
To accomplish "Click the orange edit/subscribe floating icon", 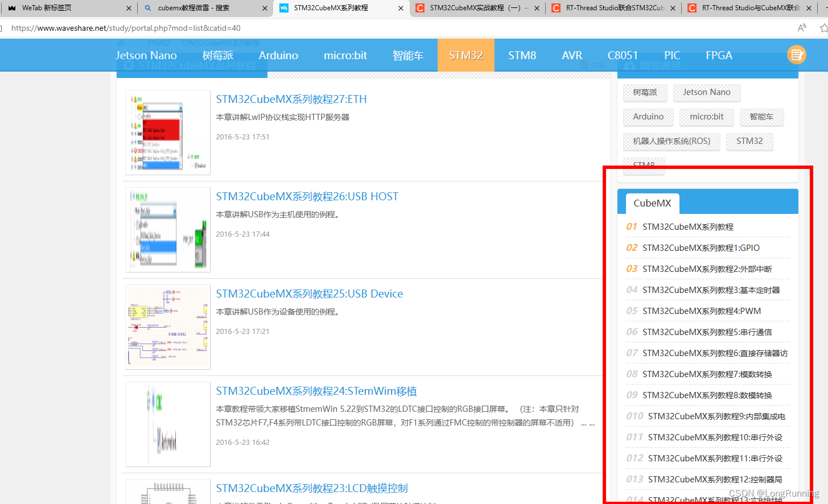I will (797, 55).
